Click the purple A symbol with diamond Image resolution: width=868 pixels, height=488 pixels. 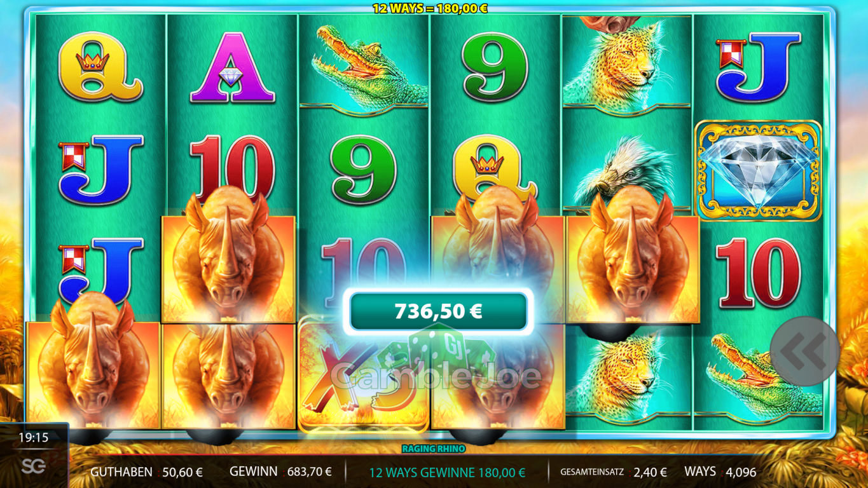click(232, 67)
